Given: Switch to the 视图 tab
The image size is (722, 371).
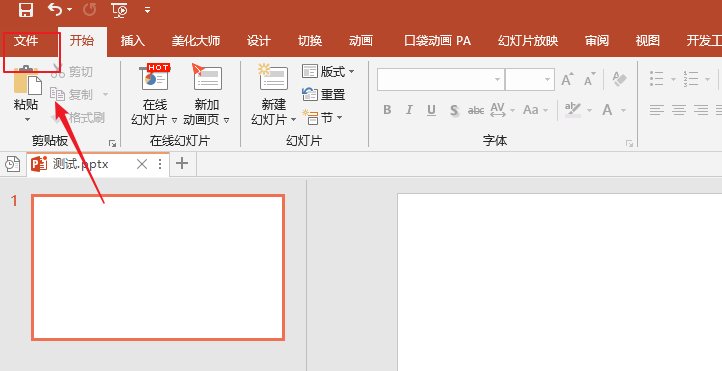Looking at the screenshot, I should click(647, 41).
